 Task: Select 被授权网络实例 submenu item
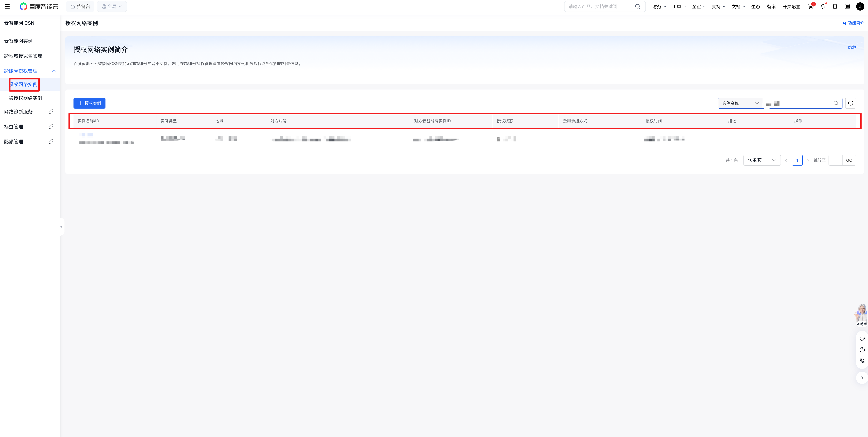26,98
